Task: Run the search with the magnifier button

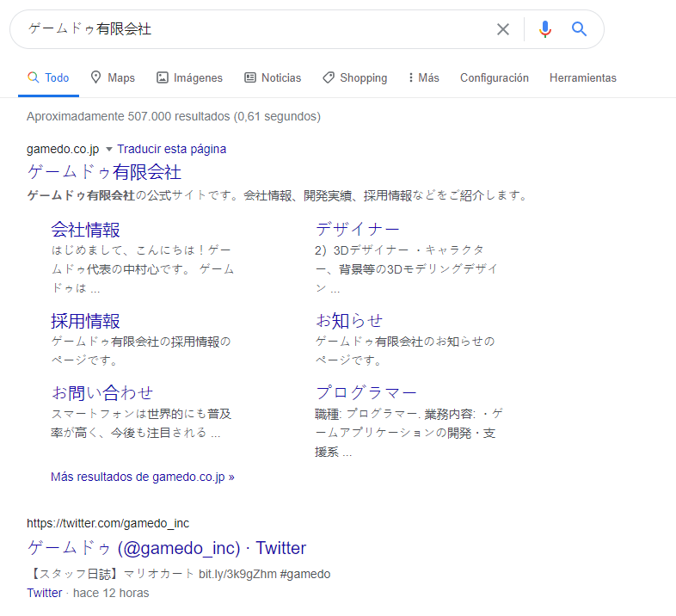Action: click(579, 29)
